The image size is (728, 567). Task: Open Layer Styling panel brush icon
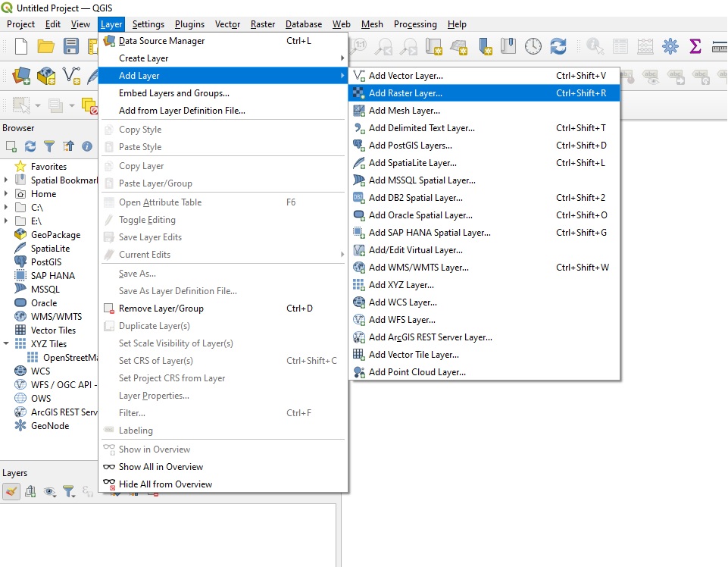tap(11, 491)
